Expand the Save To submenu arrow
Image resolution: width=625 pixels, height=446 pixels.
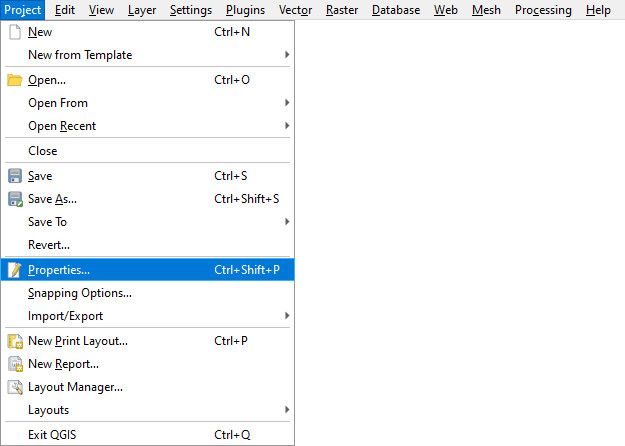pos(287,222)
